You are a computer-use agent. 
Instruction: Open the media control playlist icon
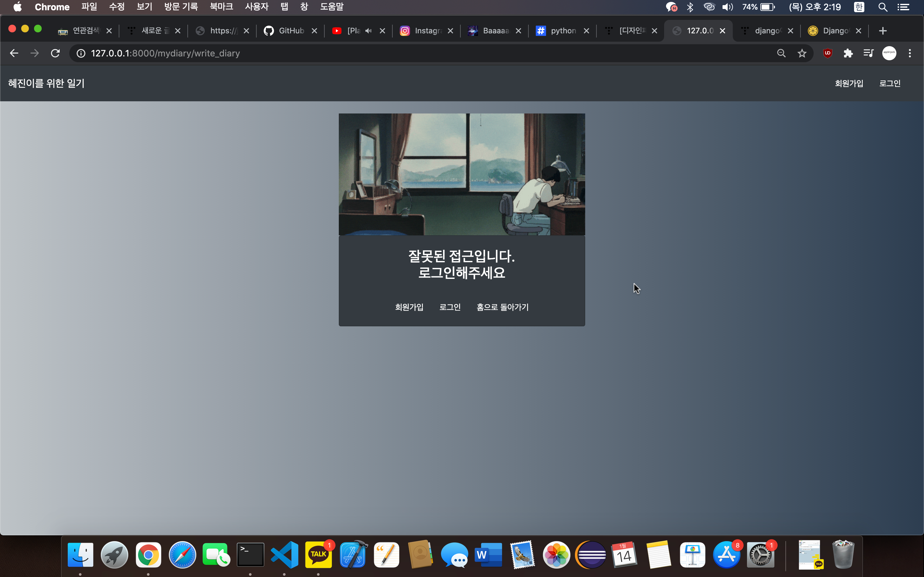pos(868,54)
